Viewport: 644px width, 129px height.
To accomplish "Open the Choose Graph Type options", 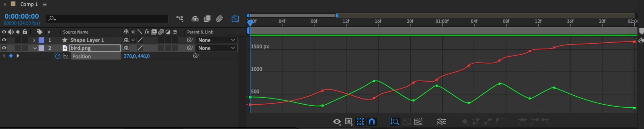I will click(348, 122).
